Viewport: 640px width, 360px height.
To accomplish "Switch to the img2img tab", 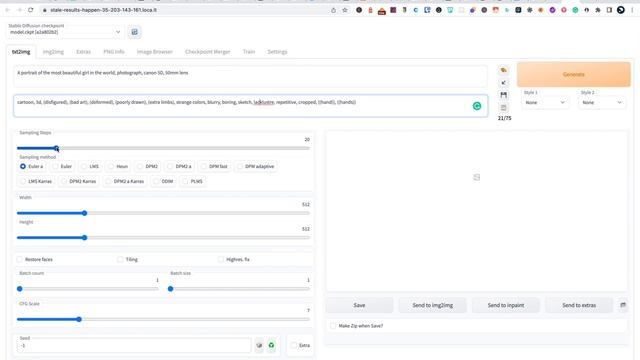I will pyautogui.click(x=53, y=52).
